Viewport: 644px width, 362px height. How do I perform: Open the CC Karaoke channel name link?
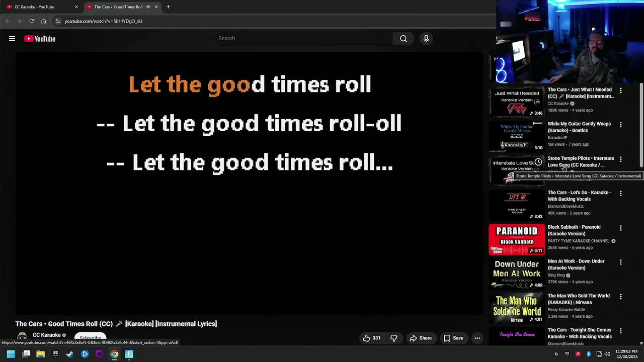(47, 335)
